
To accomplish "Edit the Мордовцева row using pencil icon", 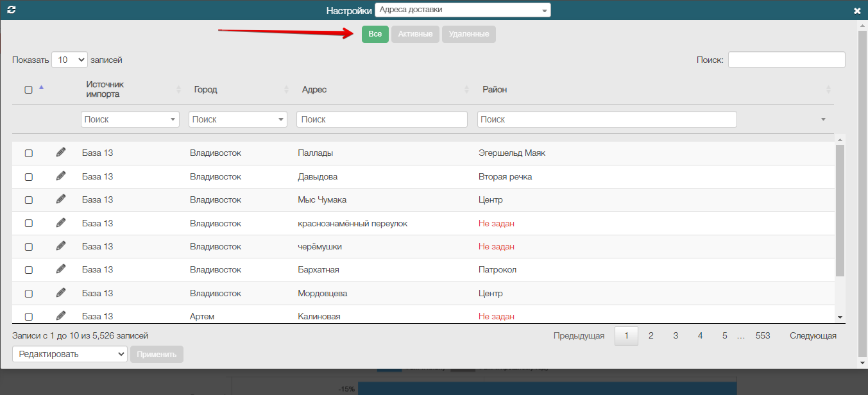I will coord(61,292).
